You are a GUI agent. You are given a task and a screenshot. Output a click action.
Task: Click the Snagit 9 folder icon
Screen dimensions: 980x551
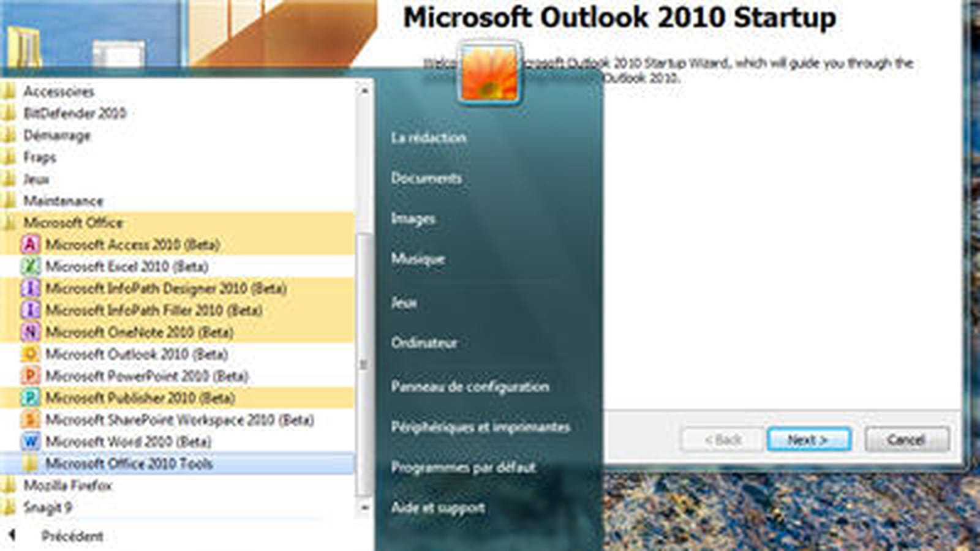coord(8,508)
